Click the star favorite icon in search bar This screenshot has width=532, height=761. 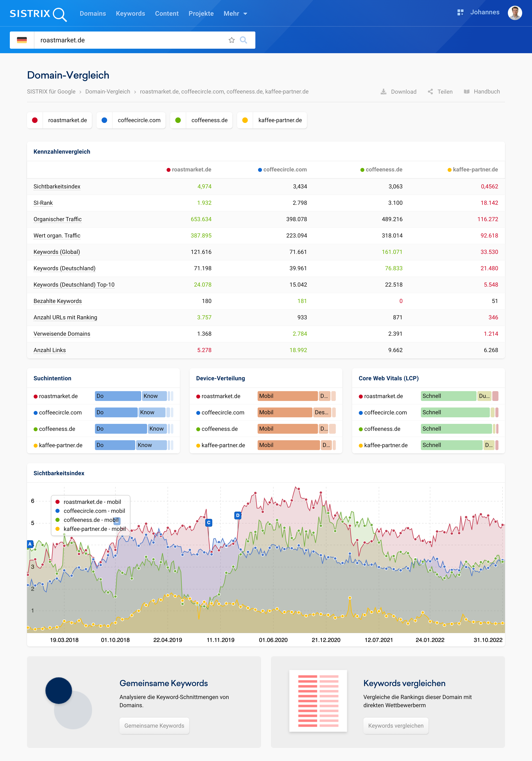pos(231,40)
